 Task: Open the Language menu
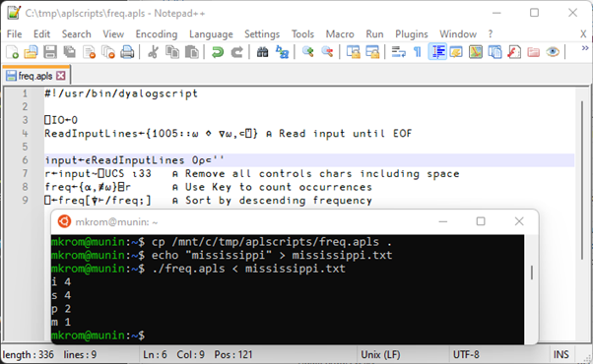tap(211, 34)
